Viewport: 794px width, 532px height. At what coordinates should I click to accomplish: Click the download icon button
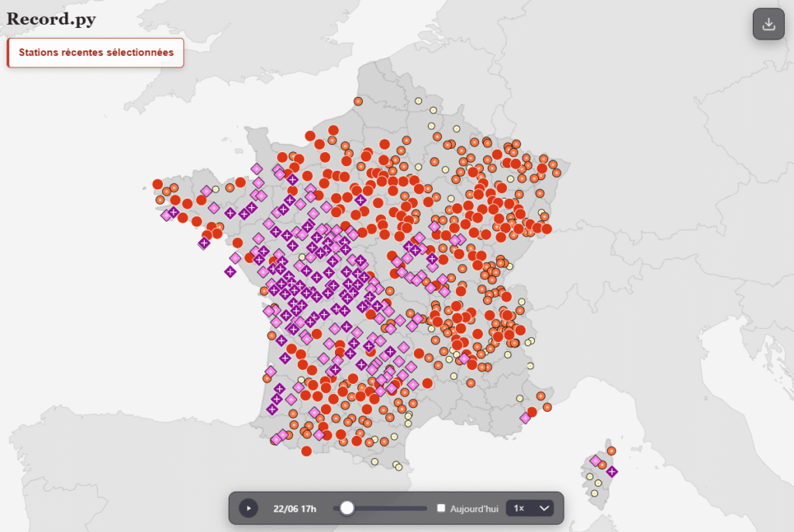tap(768, 24)
